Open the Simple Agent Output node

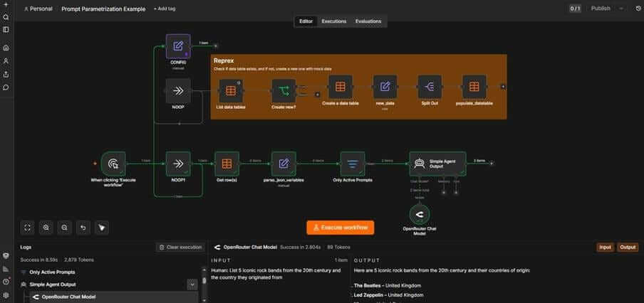[x=438, y=164]
